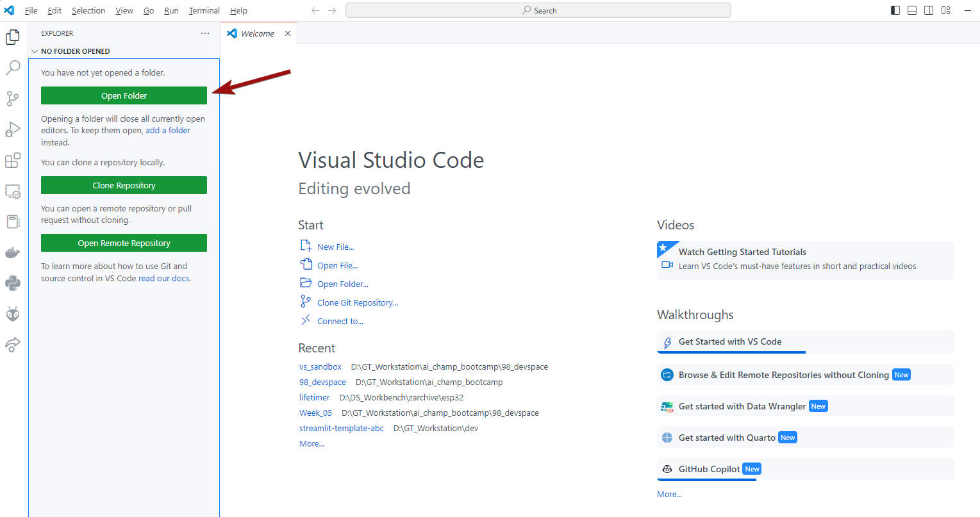Toggle the secondary side bar layout icon

pyautogui.click(x=929, y=10)
